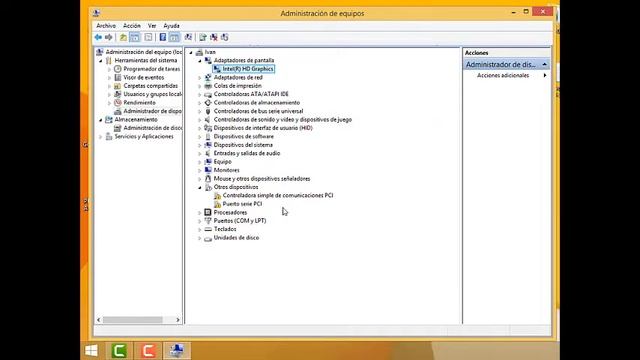Image resolution: width=640 pixels, height=360 pixels.
Task: Select Dispositivos de software category
Action: (x=244, y=137)
